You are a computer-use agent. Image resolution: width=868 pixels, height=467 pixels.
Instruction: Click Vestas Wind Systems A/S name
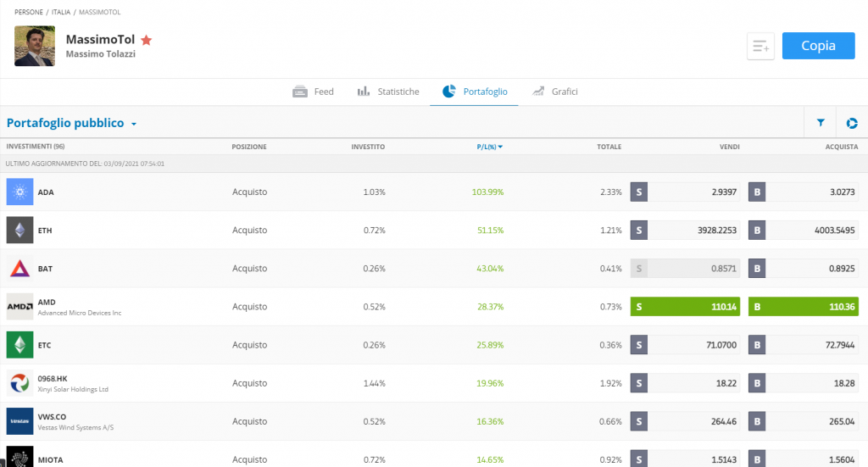(x=75, y=427)
